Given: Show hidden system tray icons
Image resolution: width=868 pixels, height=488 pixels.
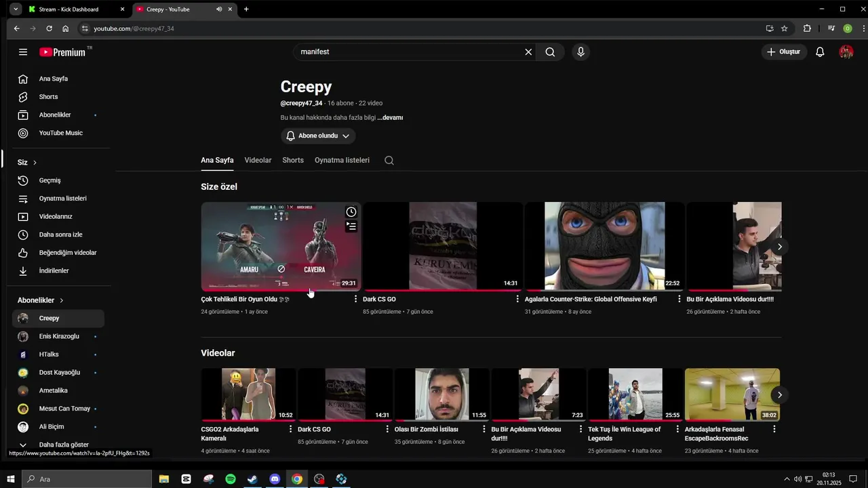Looking at the screenshot, I should coord(787,479).
